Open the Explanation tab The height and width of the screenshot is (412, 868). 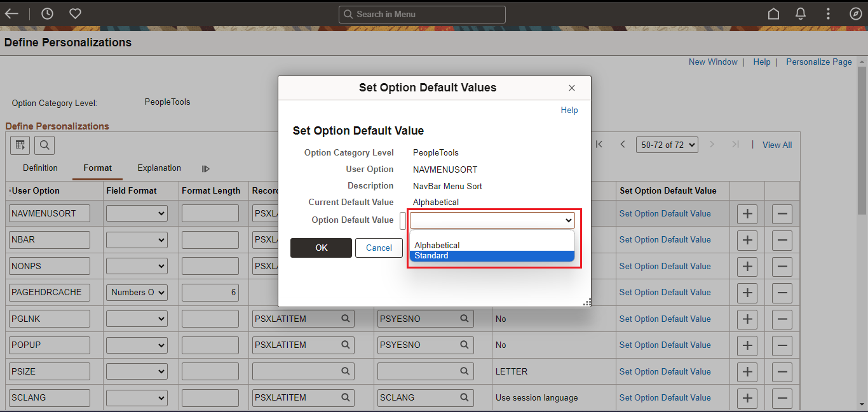pos(159,168)
